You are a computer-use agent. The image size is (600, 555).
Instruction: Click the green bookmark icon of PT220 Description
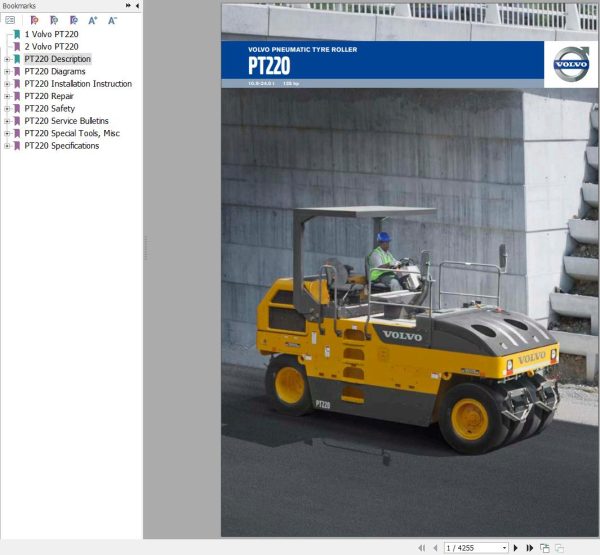coord(17,59)
